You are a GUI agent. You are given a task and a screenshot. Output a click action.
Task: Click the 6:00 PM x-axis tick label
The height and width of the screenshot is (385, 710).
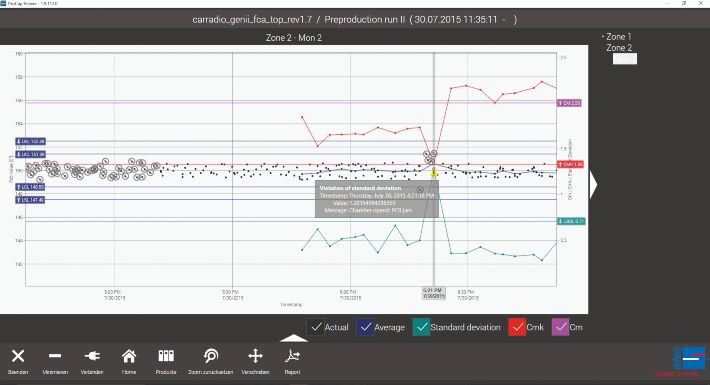click(x=350, y=295)
